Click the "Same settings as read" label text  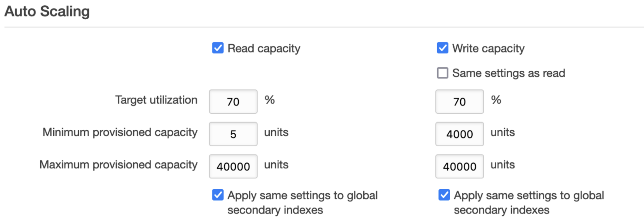pos(508,73)
